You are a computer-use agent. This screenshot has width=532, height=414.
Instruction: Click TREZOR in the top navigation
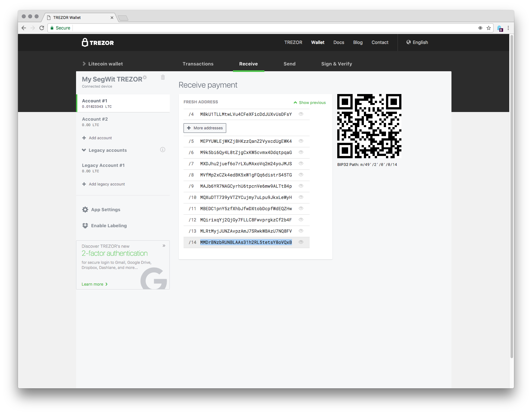point(293,42)
